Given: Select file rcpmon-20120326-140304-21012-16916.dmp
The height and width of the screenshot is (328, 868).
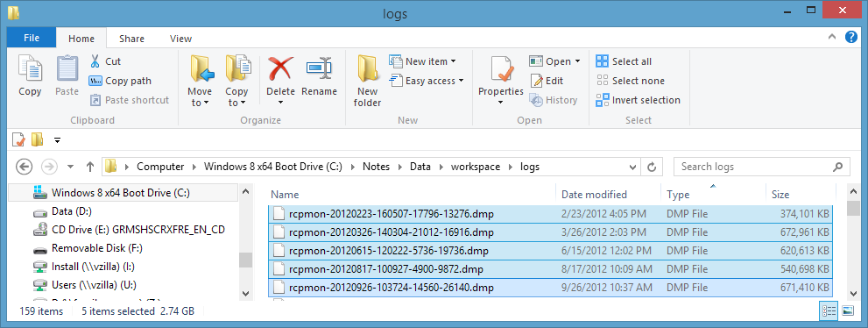Looking at the screenshot, I should click(x=551, y=232).
